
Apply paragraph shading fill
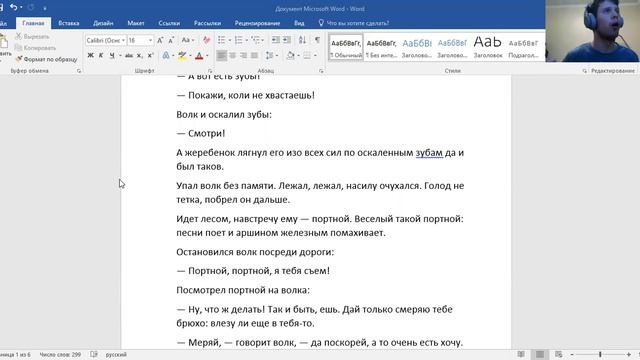[x=290, y=55]
